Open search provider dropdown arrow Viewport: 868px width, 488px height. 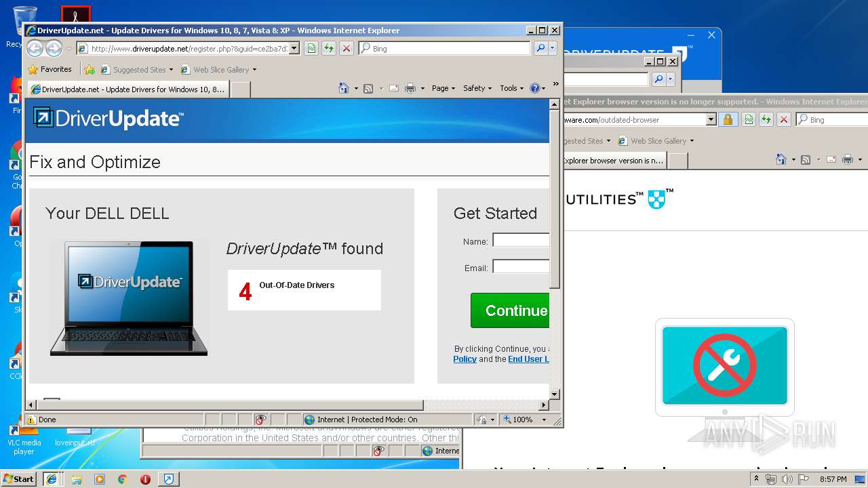[x=553, y=48]
